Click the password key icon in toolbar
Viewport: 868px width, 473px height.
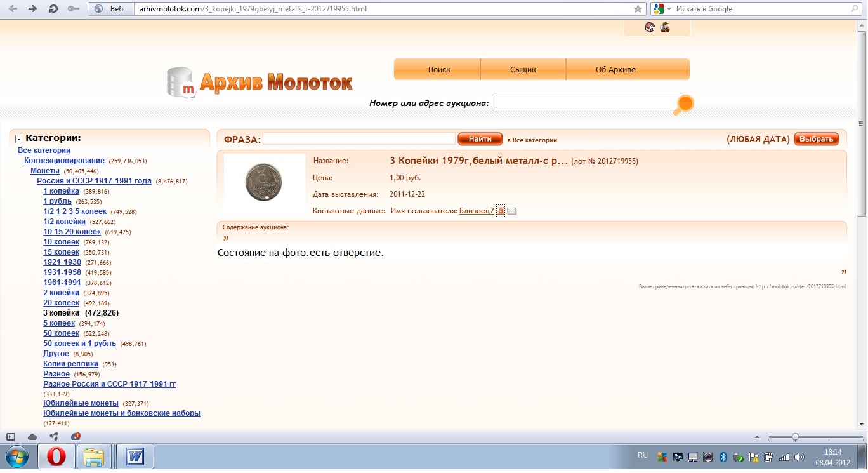point(73,9)
